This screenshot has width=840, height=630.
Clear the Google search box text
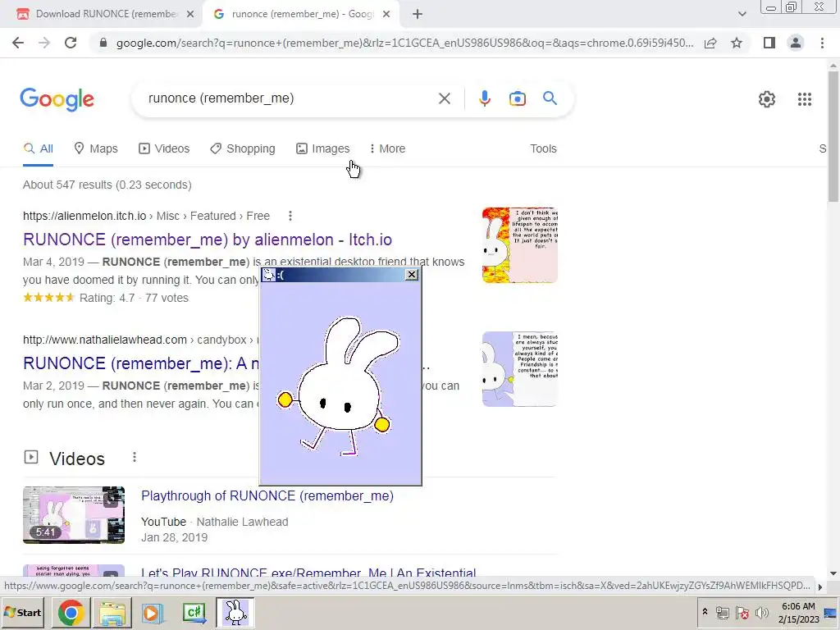tap(444, 98)
